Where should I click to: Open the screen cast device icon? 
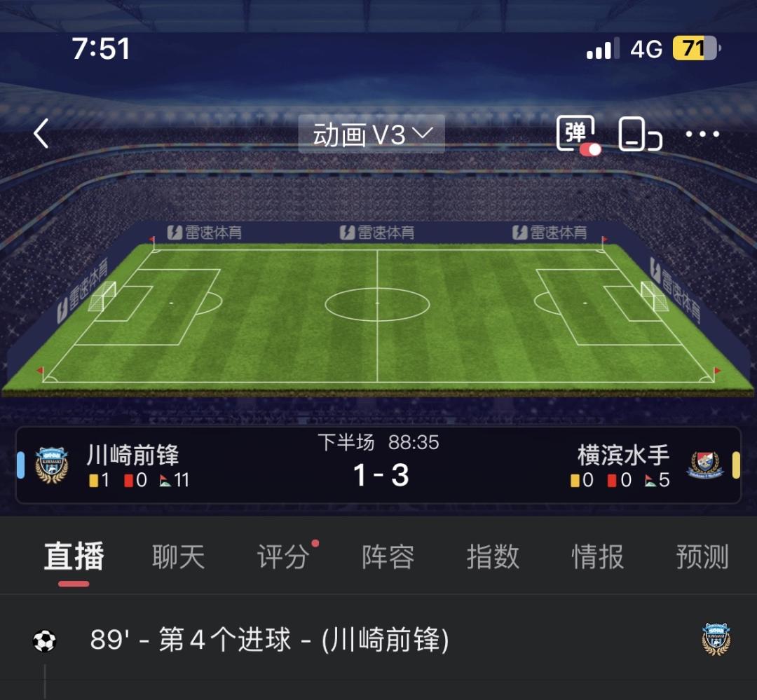640,135
